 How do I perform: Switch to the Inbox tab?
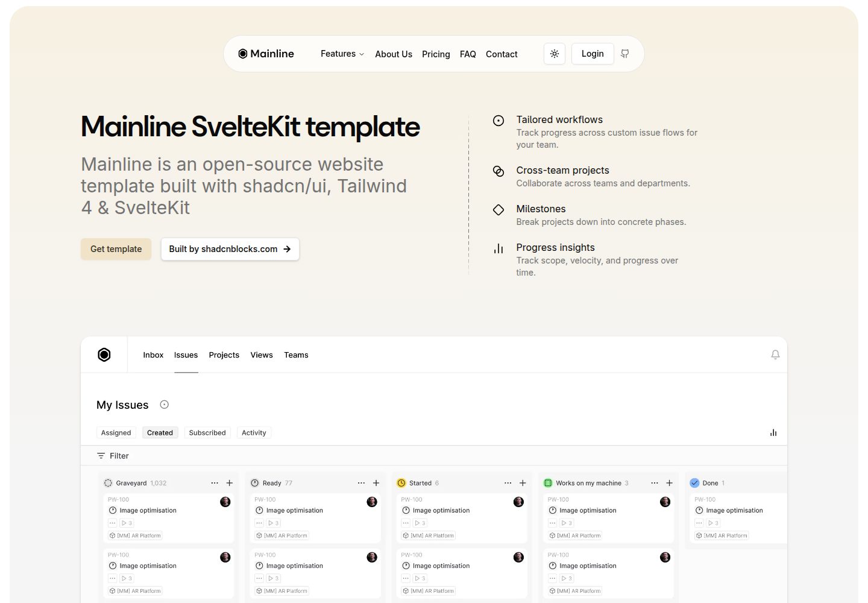[x=153, y=355]
